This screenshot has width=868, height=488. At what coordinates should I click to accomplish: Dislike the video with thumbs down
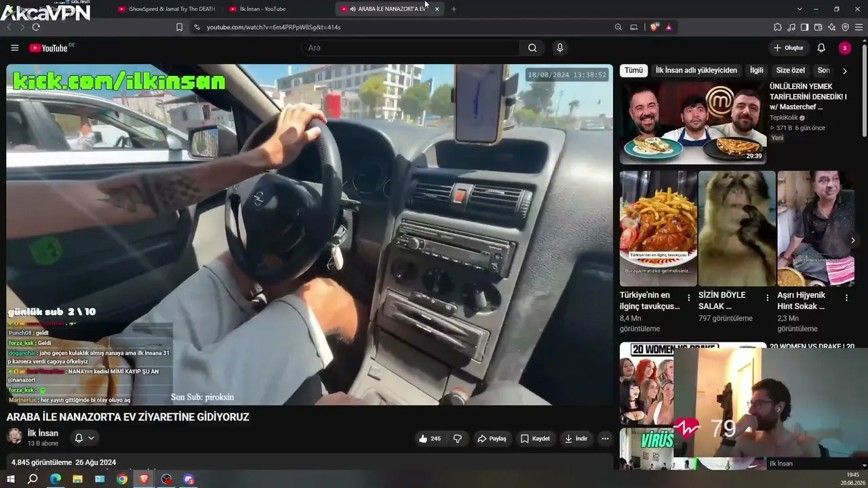pyautogui.click(x=458, y=439)
